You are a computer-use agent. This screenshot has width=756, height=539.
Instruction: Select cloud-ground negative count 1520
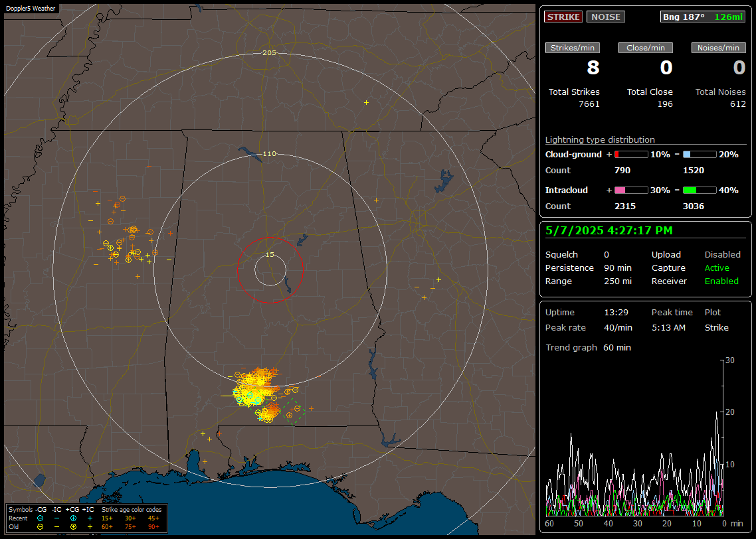694,171
